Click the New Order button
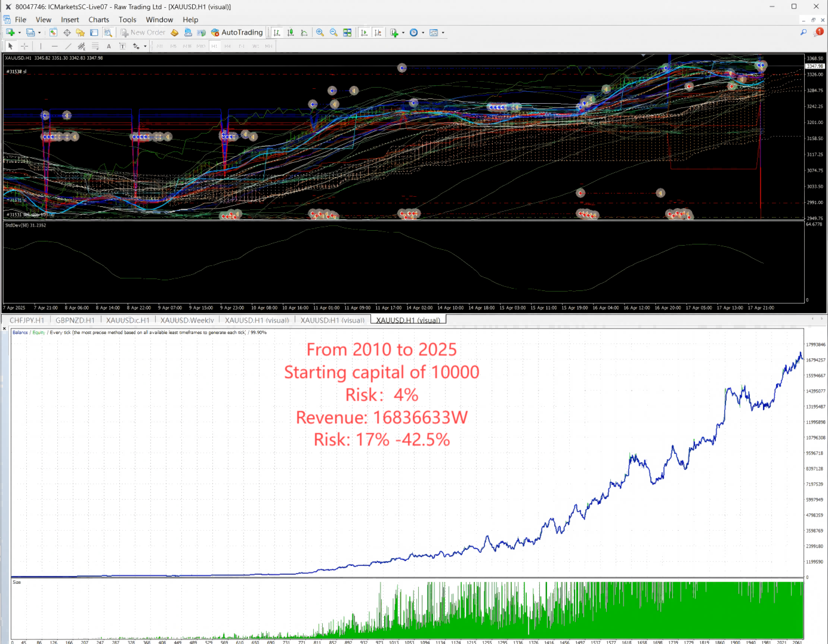The image size is (828, 644). tap(143, 33)
